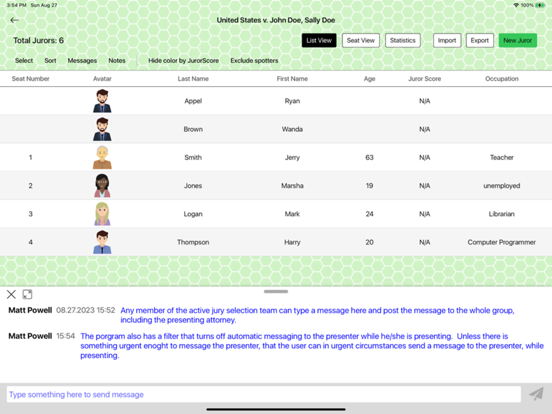Switch to List View
This screenshot has height=414, width=552.
pyautogui.click(x=319, y=40)
